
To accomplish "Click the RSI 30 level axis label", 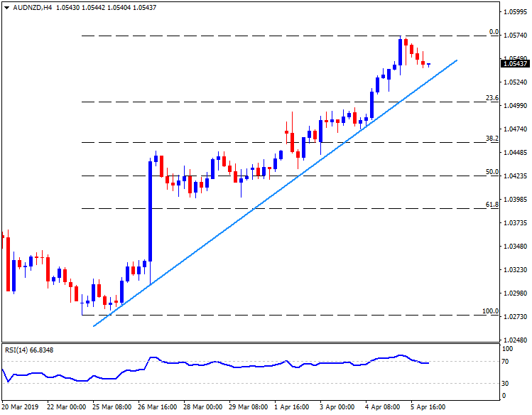I will pyautogui.click(x=507, y=384).
